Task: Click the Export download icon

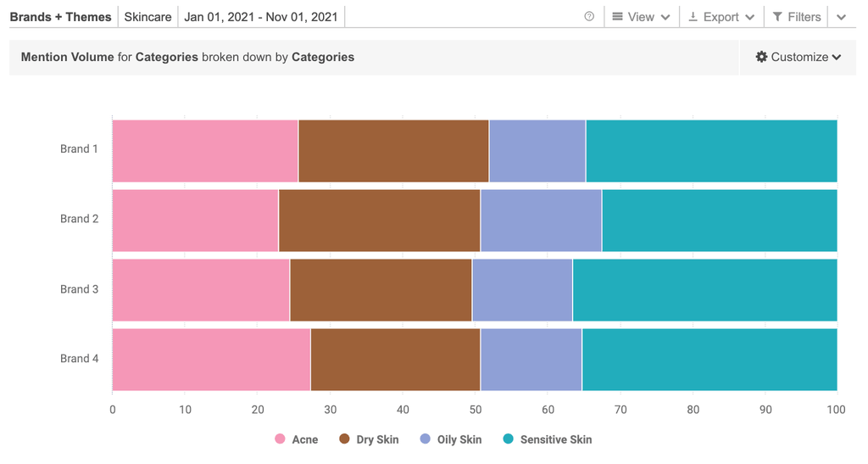Action: [x=693, y=17]
